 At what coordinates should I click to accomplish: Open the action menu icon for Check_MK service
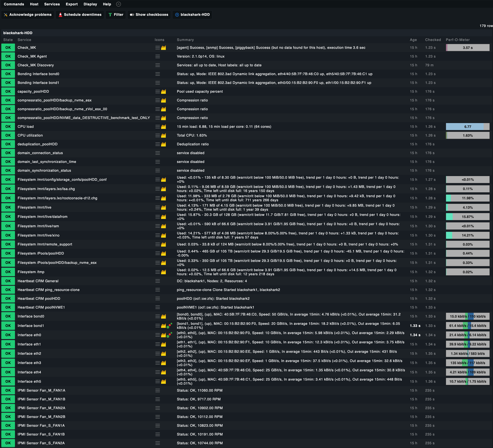click(157, 48)
